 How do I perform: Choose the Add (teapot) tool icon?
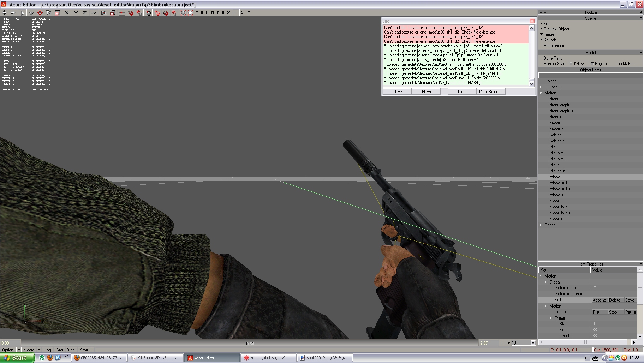pyautogui.click(x=31, y=13)
